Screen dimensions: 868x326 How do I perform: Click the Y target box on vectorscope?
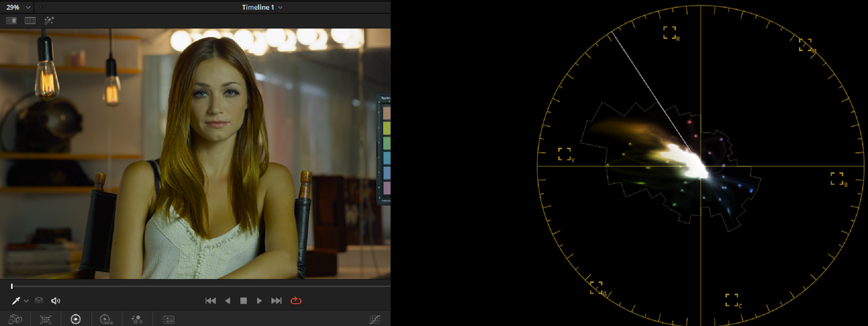pos(564,154)
